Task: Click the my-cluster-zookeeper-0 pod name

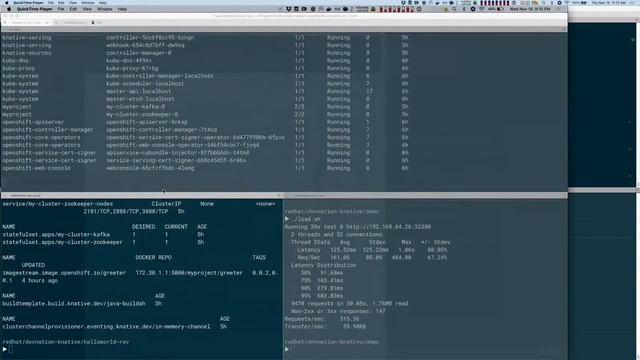Action: point(142,115)
